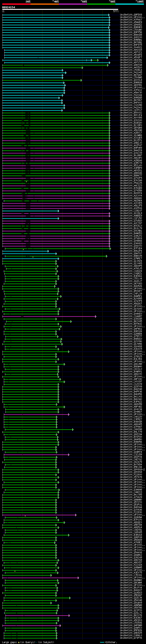Select hit label UniRef100_B6IX76
This screenshot has width=146, height=644.
(131, 615)
